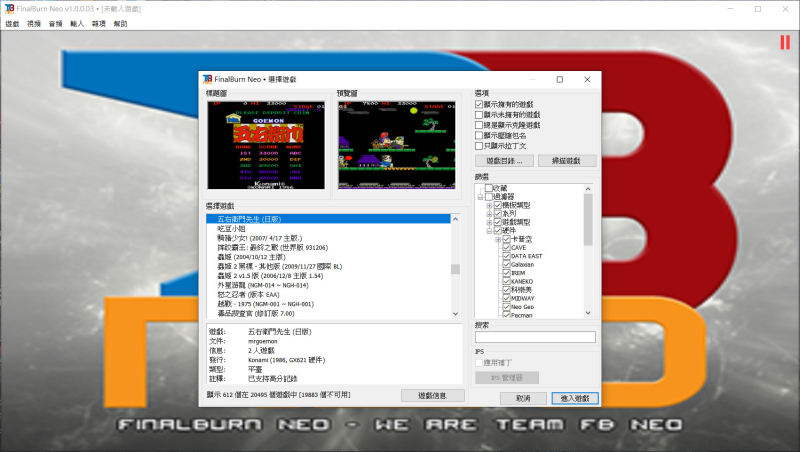Click the 掃描遊戲 button
The image size is (800, 452).
[x=567, y=161]
